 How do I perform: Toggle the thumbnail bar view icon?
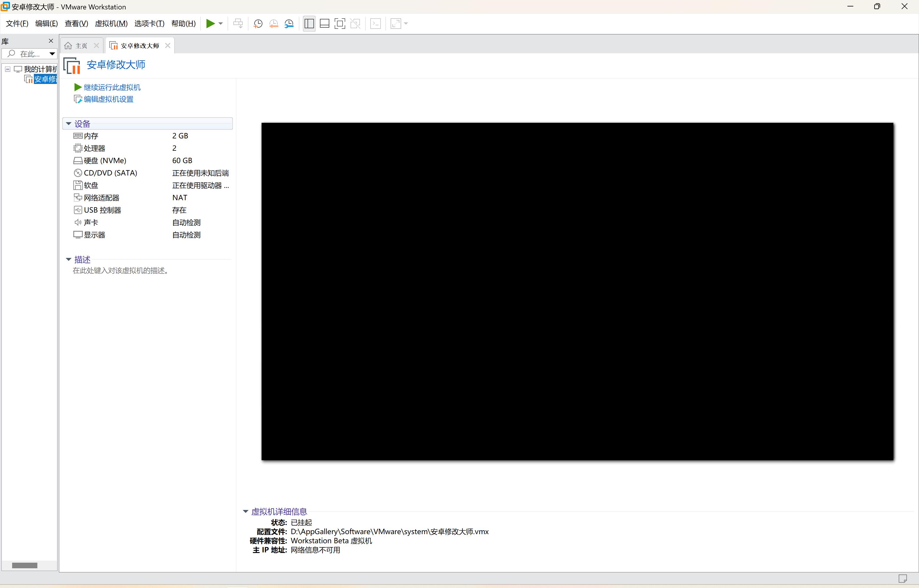(324, 24)
